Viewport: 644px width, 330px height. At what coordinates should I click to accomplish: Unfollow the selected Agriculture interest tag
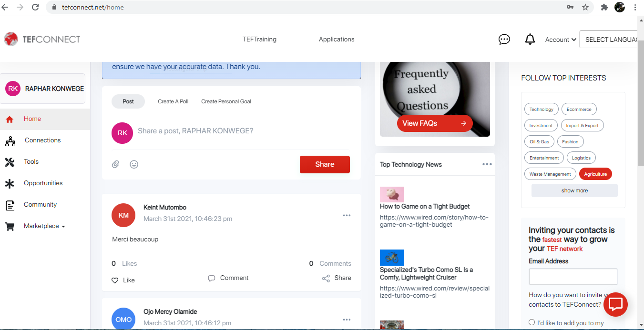pos(595,174)
